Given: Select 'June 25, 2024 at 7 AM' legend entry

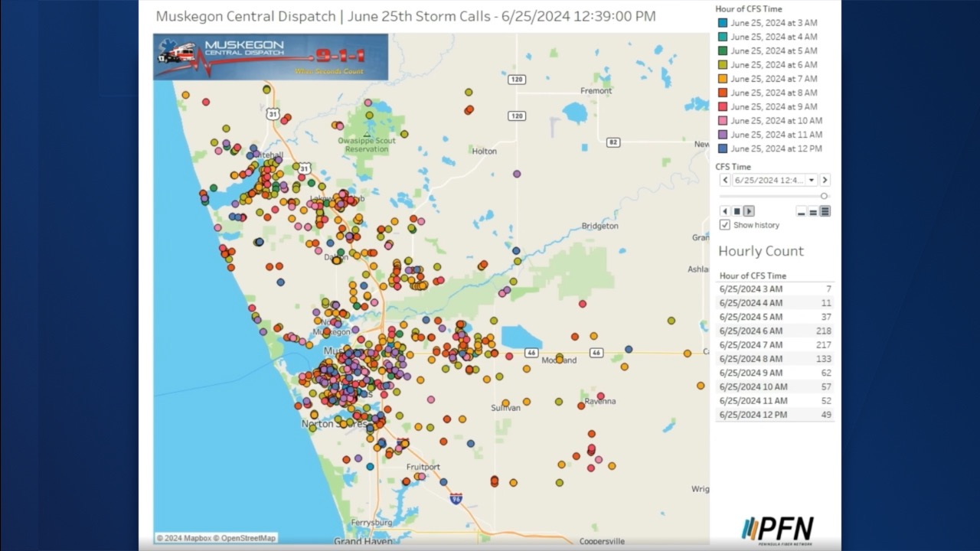Looking at the screenshot, I should [773, 79].
